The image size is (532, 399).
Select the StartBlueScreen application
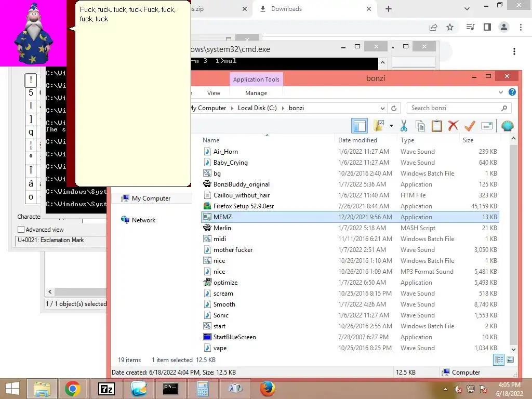pos(234,337)
